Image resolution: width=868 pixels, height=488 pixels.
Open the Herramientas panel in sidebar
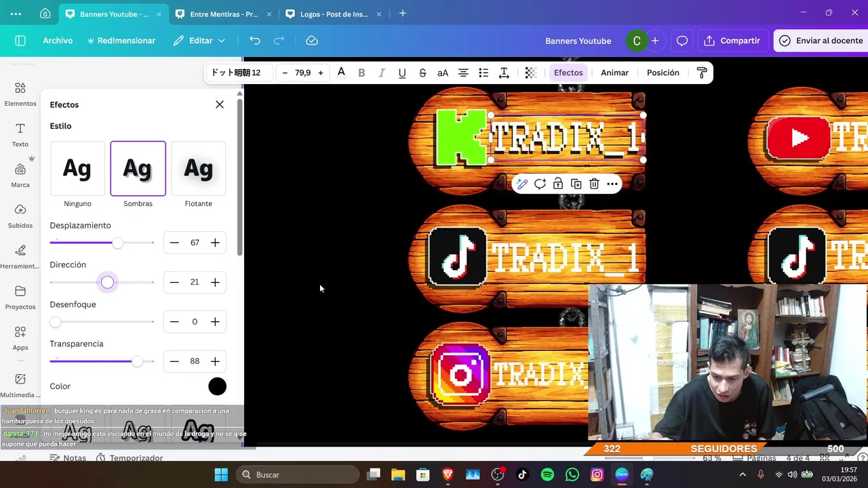coord(20,257)
